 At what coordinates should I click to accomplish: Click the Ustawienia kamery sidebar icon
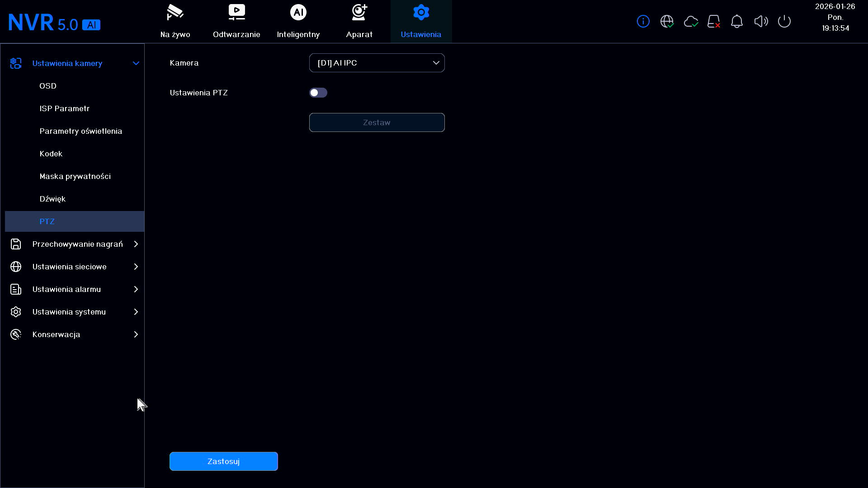(16, 63)
